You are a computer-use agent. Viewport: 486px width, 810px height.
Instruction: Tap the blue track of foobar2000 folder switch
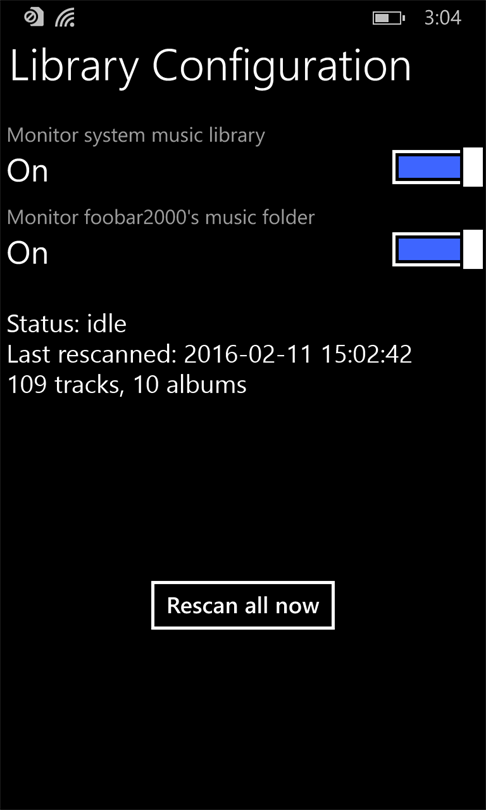(x=429, y=250)
